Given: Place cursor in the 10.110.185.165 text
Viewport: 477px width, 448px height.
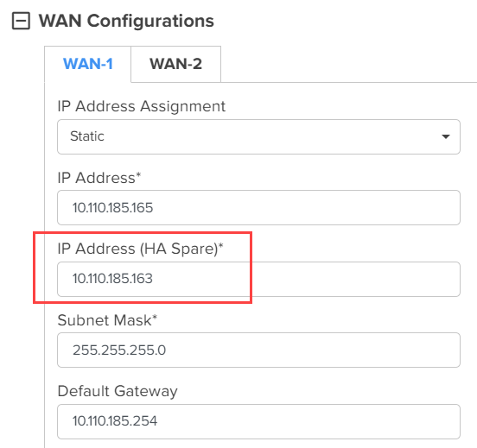Looking at the screenshot, I should [x=112, y=208].
